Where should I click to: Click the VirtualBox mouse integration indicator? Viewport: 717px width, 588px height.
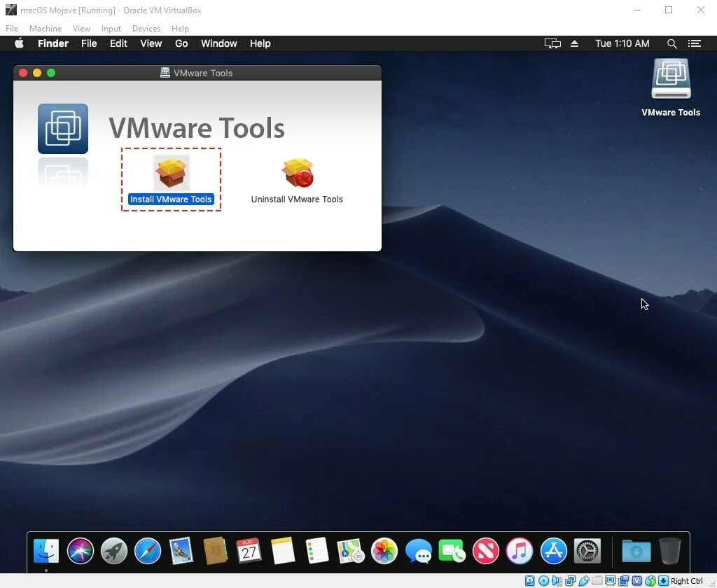(x=650, y=581)
